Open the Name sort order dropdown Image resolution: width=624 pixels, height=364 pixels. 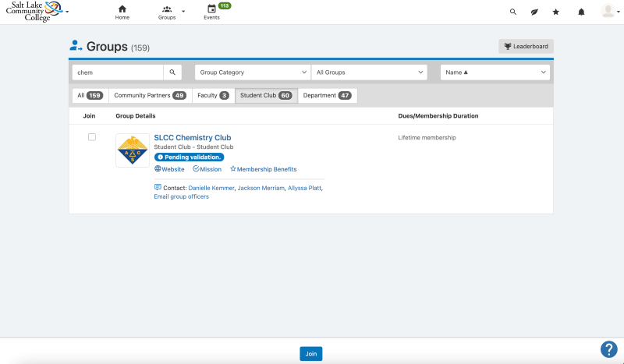point(495,72)
